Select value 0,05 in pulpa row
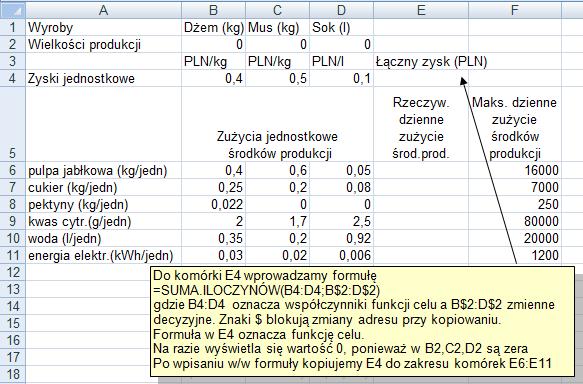The width and height of the screenshot is (583, 384). pyautogui.click(x=341, y=170)
